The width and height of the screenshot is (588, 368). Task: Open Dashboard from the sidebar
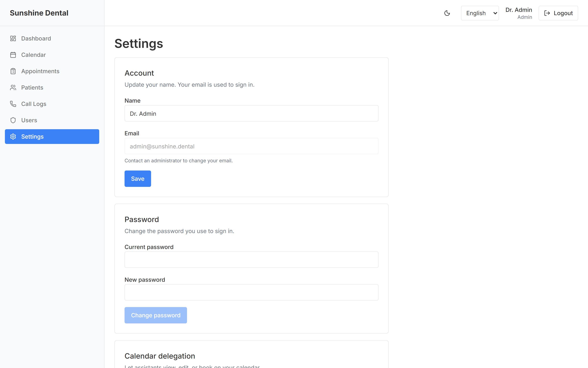coord(52,38)
